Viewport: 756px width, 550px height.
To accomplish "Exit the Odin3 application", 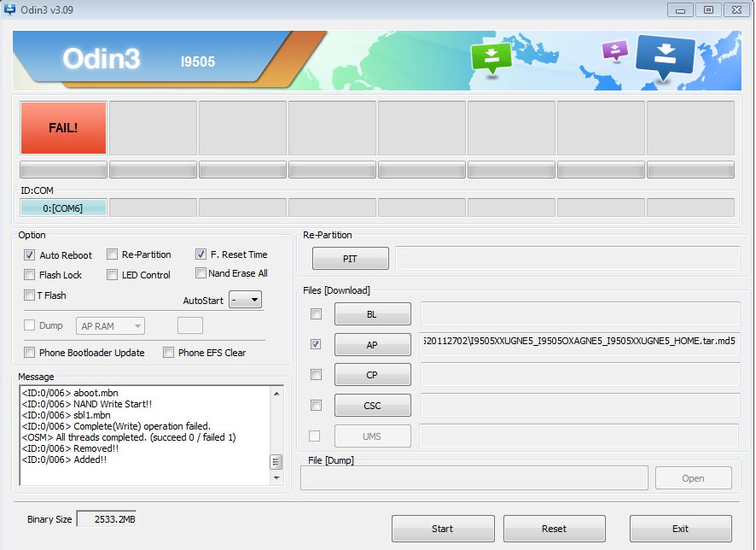I will click(681, 529).
